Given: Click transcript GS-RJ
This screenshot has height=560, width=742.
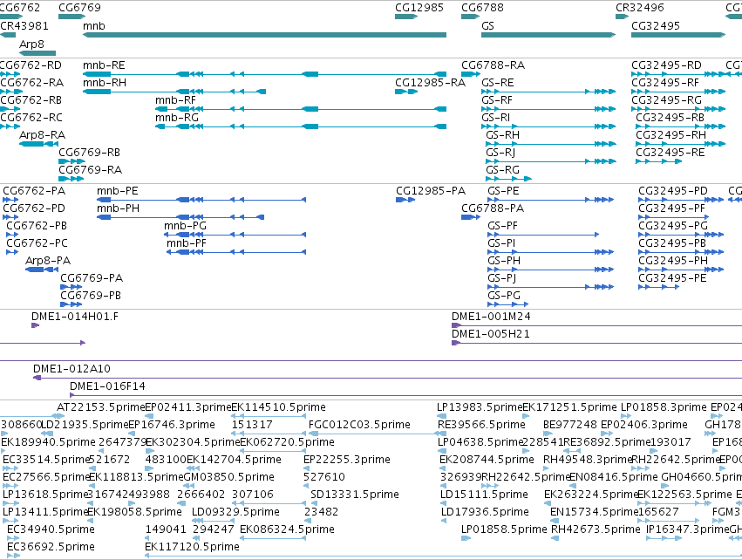Looking at the screenshot, I should click(x=551, y=161).
